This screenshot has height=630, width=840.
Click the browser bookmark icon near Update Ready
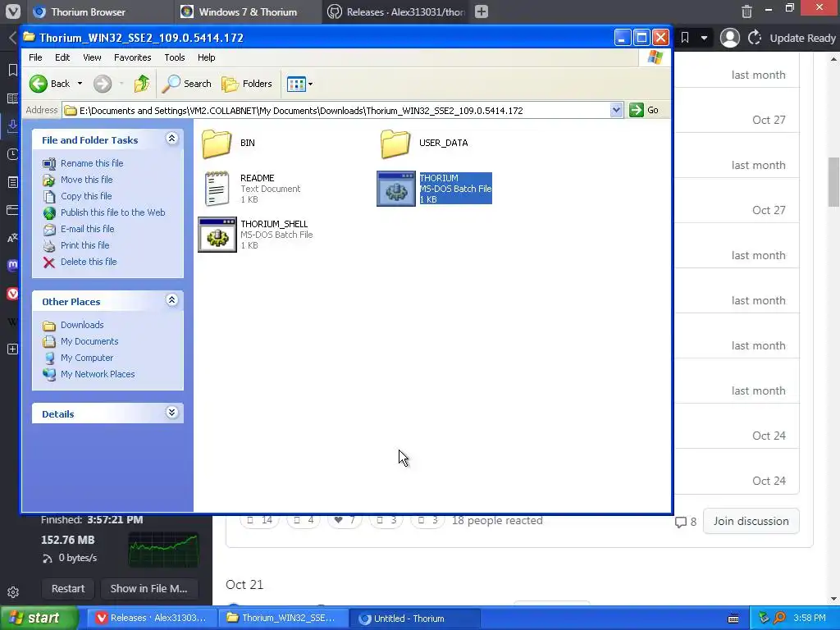685,38
